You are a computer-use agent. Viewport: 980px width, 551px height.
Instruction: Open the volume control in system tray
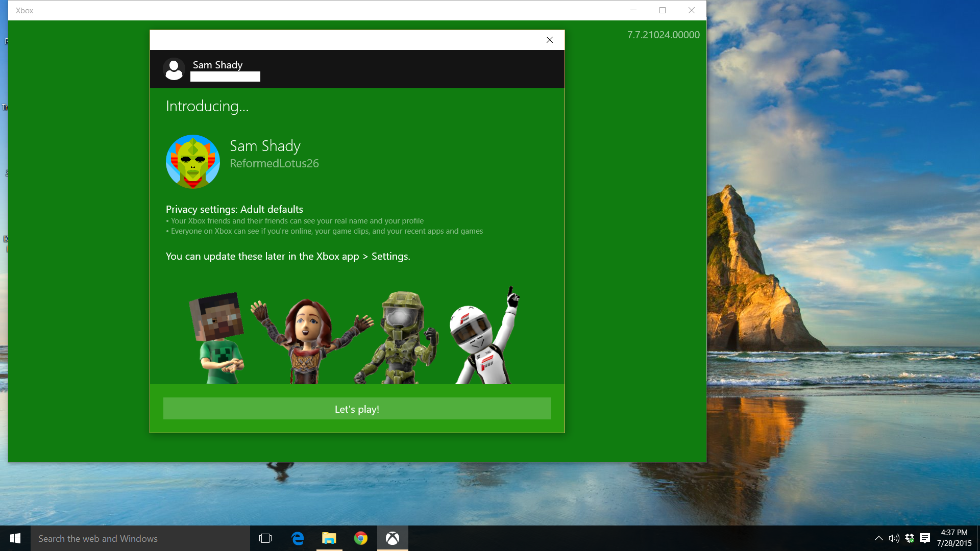pyautogui.click(x=894, y=538)
